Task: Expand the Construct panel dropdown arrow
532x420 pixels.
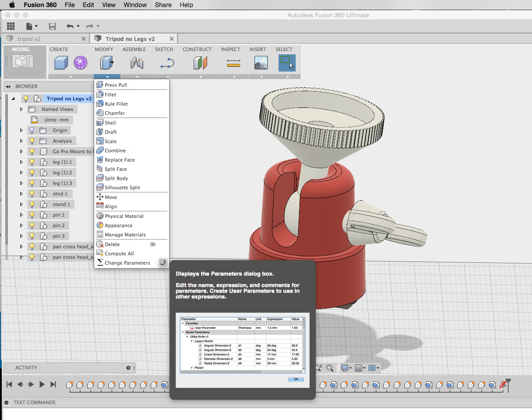Action: [x=200, y=77]
